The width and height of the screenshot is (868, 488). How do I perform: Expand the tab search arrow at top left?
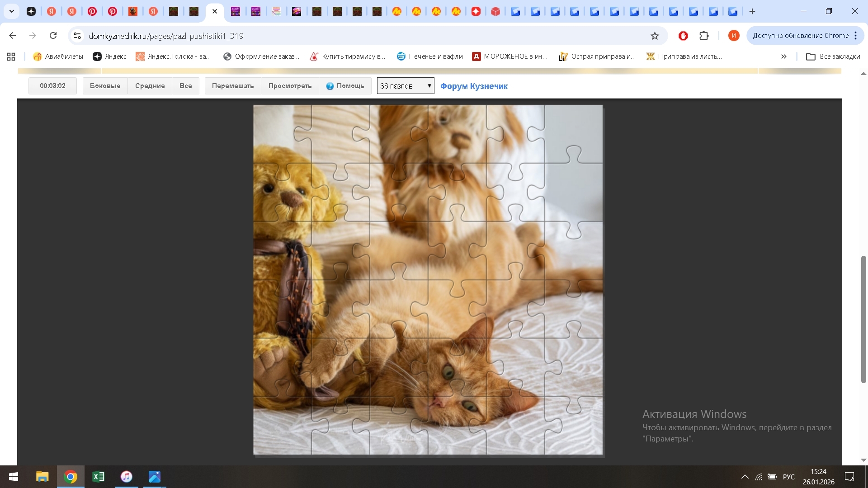tap(12, 11)
